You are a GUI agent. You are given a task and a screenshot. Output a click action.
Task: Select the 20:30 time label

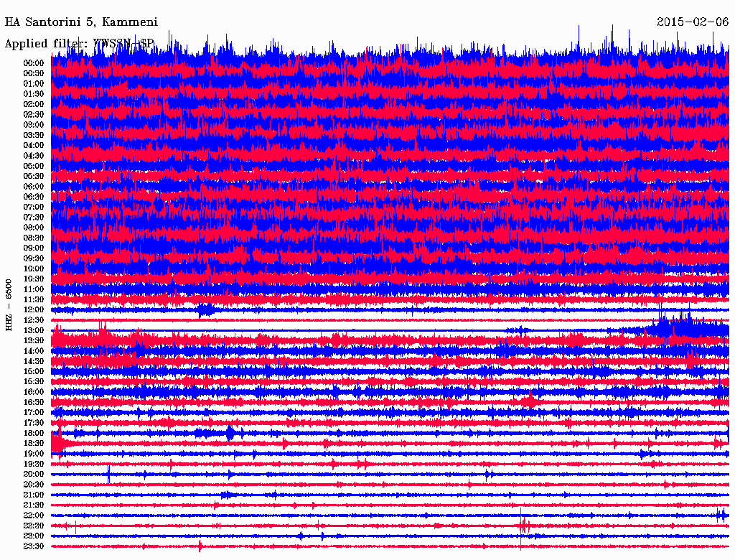pyautogui.click(x=34, y=485)
